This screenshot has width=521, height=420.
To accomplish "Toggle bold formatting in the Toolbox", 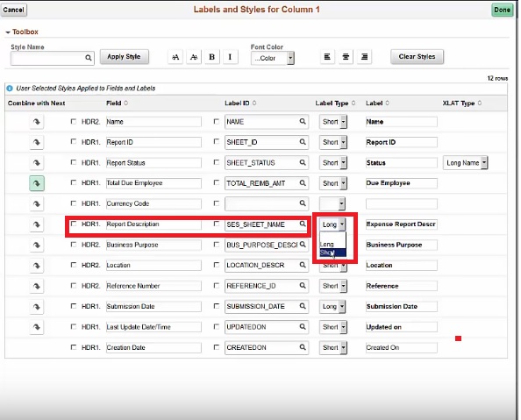I will pyautogui.click(x=211, y=57).
